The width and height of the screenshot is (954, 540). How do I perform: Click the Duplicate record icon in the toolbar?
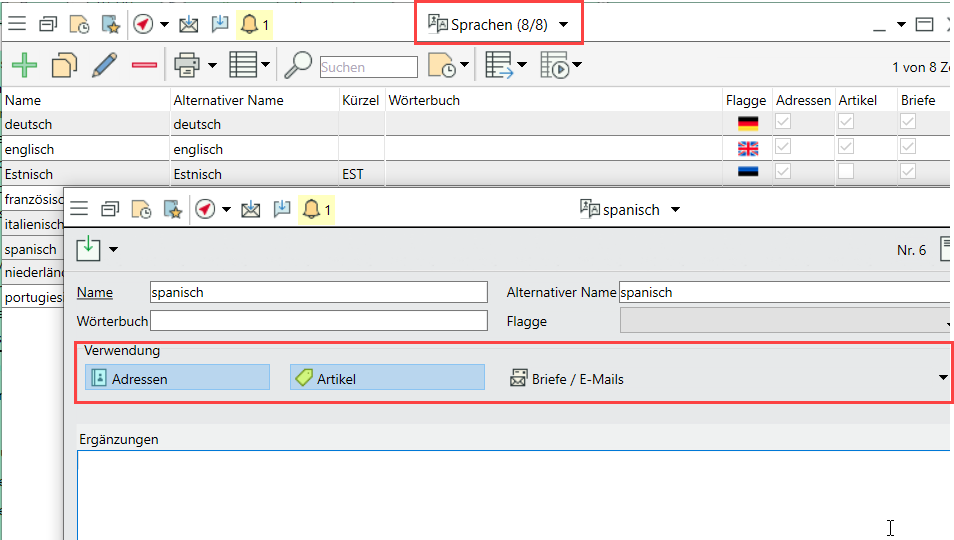[x=64, y=66]
